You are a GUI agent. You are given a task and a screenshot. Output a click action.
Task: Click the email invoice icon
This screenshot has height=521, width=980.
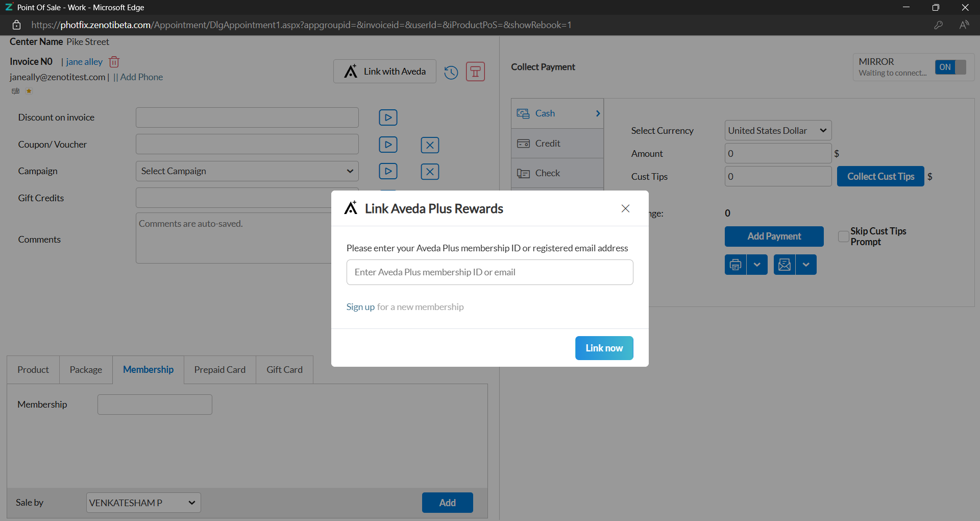point(785,265)
